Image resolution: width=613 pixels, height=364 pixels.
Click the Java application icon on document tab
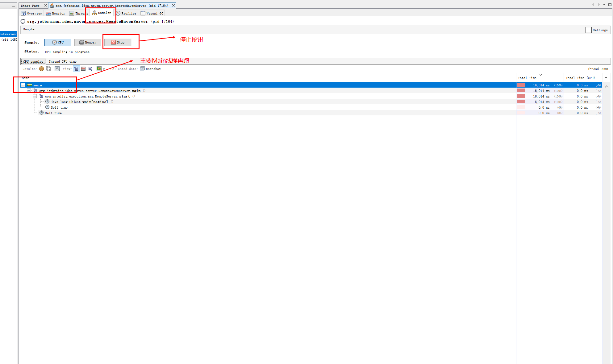(x=52, y=6)
